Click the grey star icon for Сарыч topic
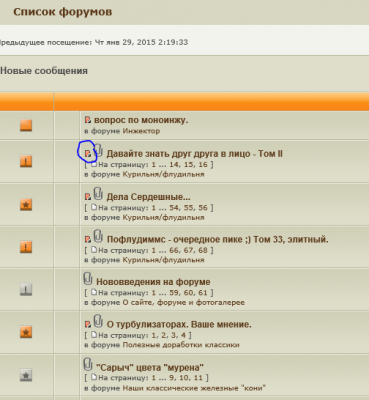 click(26, 375)
